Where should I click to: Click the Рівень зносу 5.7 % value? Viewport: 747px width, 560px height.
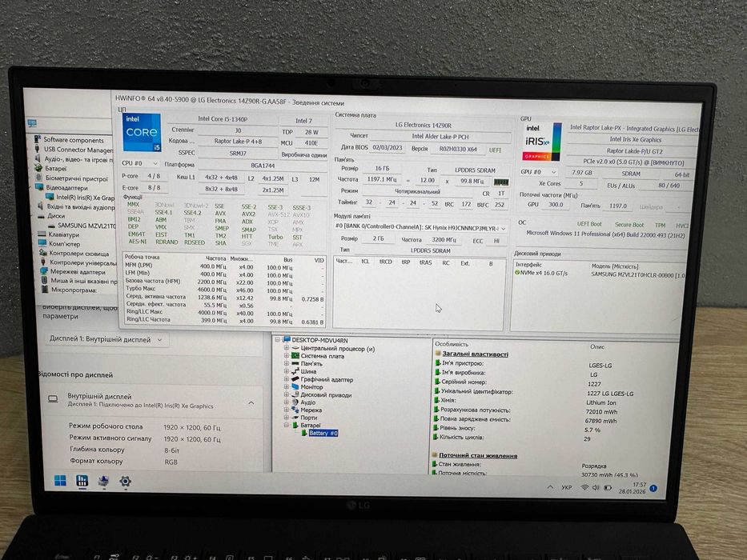(592, 430)
